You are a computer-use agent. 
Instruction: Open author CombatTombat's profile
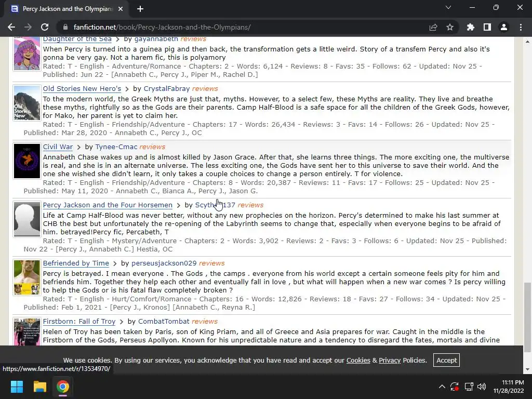(x=164, y=321)
